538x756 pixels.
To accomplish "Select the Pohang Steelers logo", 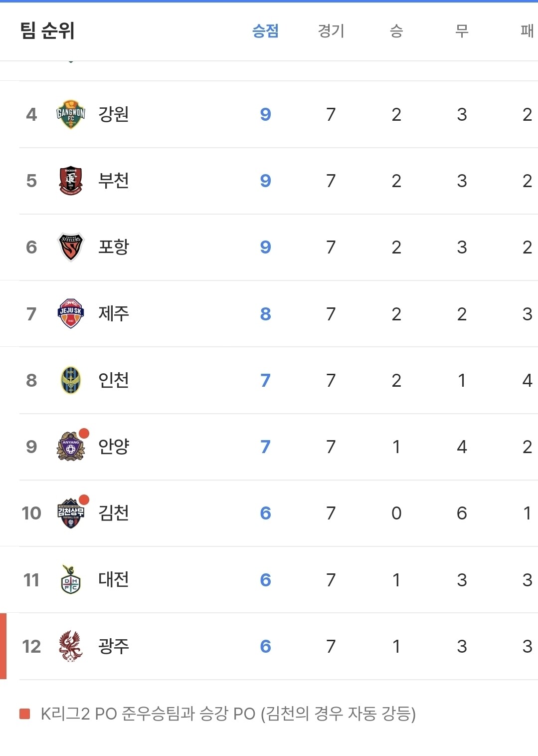I will (71, 247).
